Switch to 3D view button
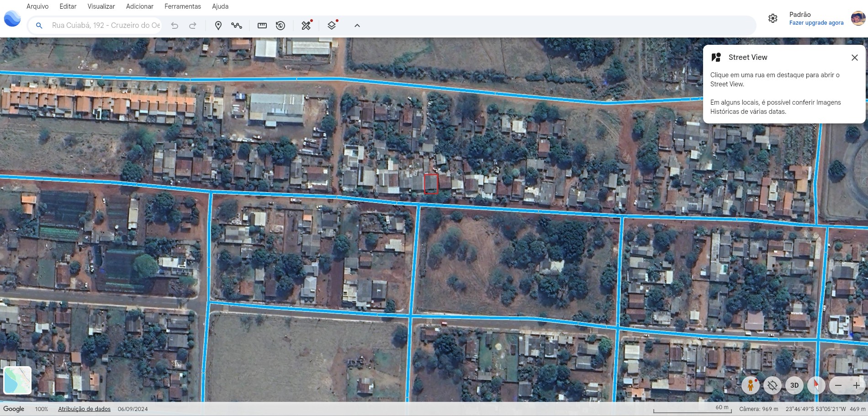 794,385
